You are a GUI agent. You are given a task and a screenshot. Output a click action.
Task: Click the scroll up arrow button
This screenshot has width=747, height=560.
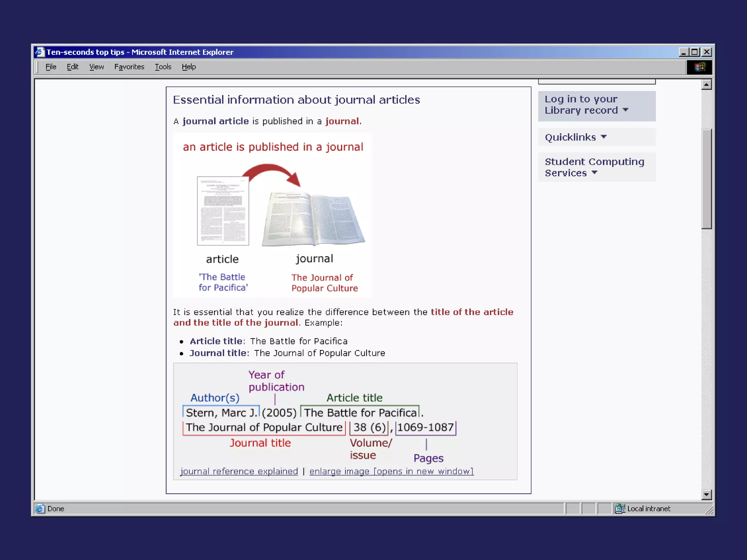pos(707,85)
